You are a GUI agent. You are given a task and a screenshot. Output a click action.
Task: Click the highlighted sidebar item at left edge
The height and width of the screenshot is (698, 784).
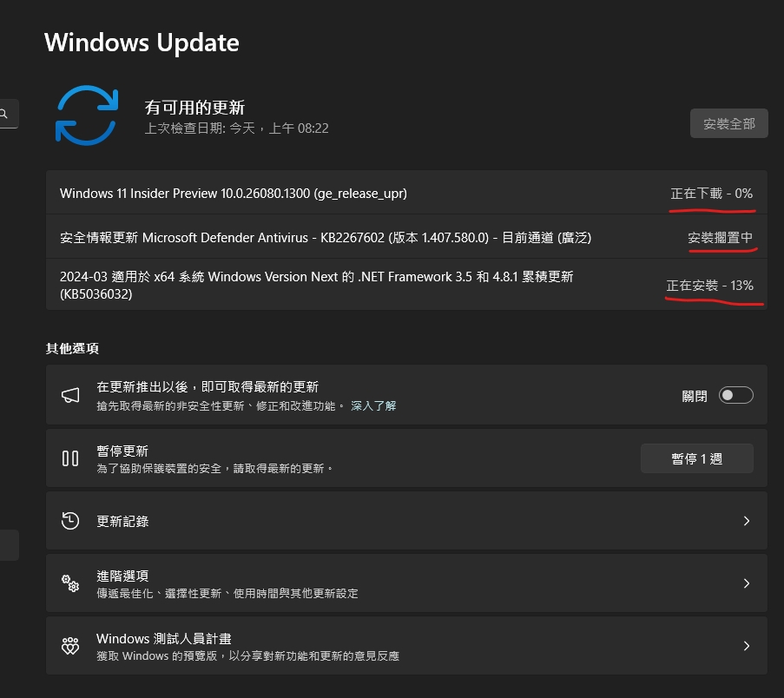coord(10,545)
